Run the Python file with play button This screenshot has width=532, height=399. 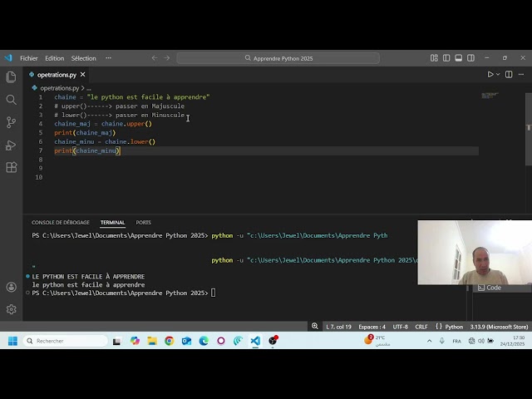coord(490,74)
